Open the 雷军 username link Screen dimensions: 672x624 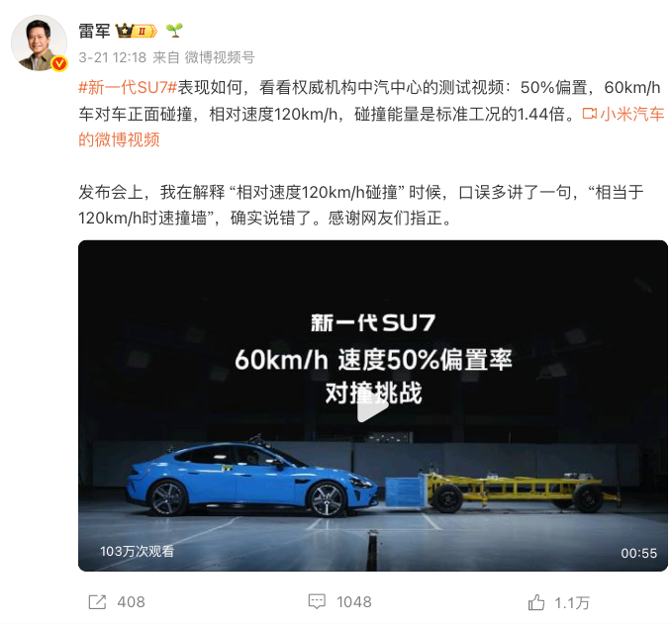point(94,31)
